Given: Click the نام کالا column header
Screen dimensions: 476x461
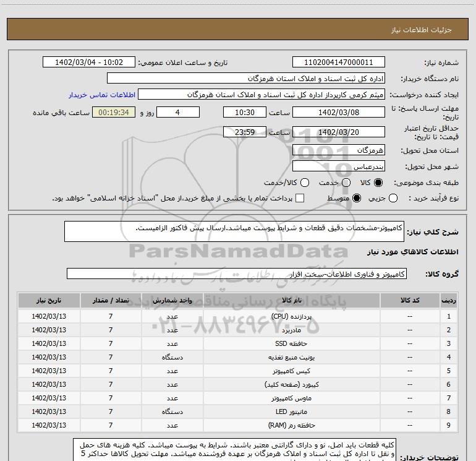Looking at the screenshot, I should (291, 300).
